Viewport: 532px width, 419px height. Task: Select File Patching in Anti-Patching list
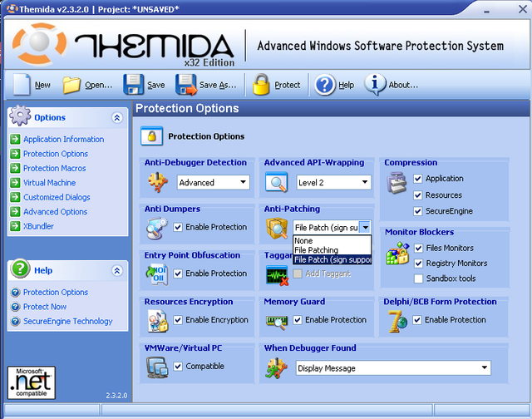[332, 250]
